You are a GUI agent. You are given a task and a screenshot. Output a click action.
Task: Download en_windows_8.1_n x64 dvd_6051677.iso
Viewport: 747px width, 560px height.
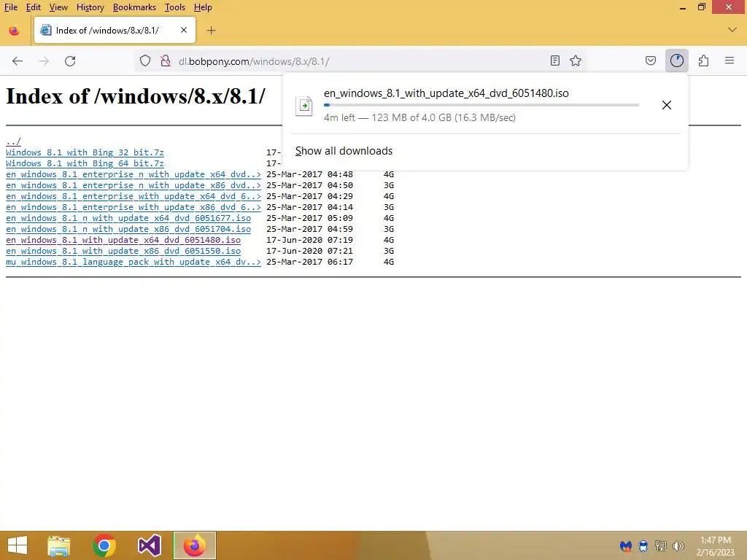pyautogui.click(x=128, y=218)
